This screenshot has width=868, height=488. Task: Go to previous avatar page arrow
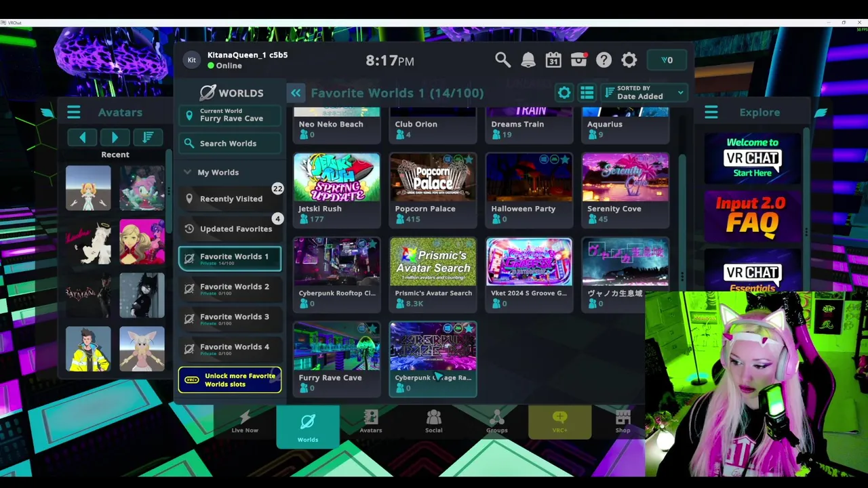83,138
